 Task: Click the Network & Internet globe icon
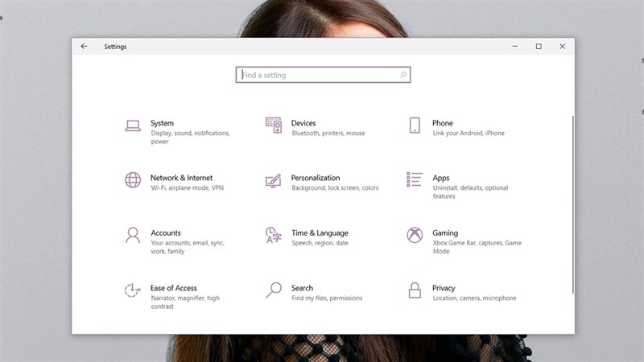click(133, 179)
